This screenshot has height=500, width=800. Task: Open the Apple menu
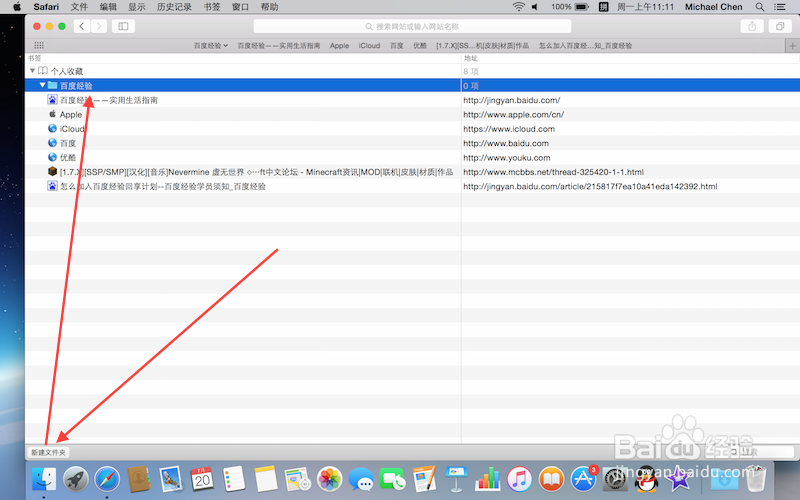[17, 7]
